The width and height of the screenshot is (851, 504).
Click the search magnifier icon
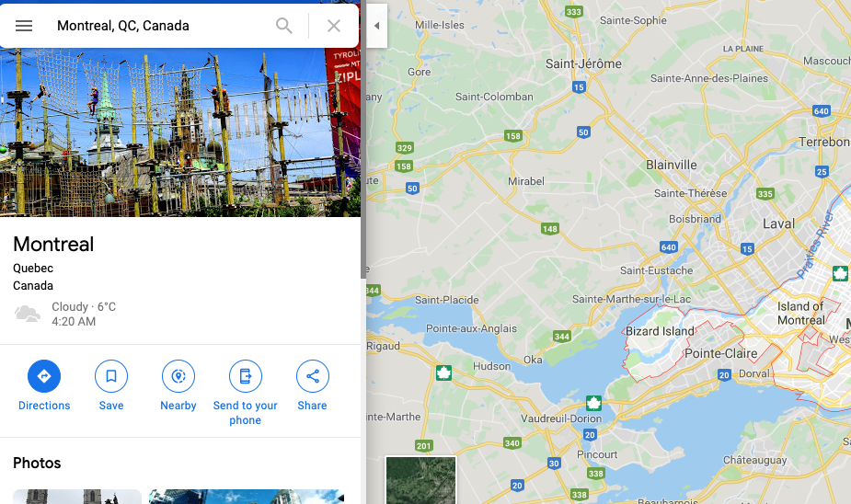(x=284, y=26)
